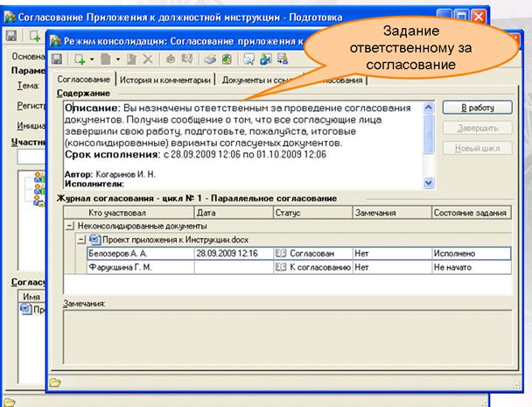Click the blue arrow icon in the toolbar
The image size is (532, 407).
click(266, 60)
